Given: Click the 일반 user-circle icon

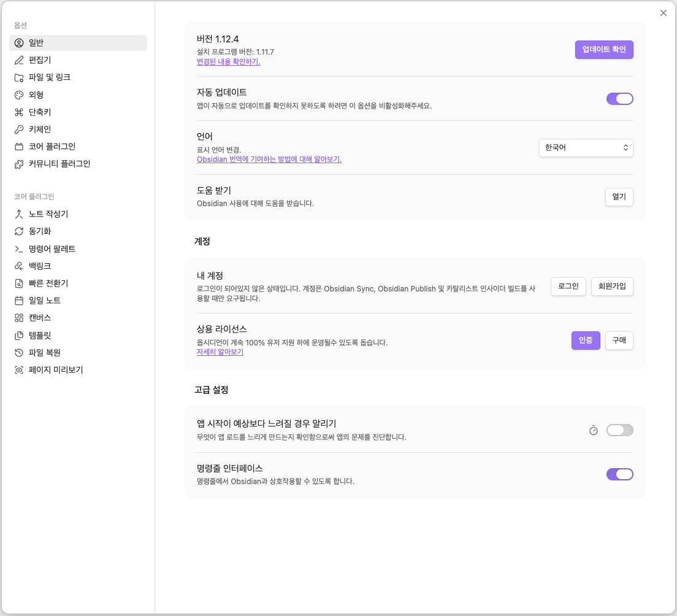Looking at the screenshot, I should coord(19,43).
